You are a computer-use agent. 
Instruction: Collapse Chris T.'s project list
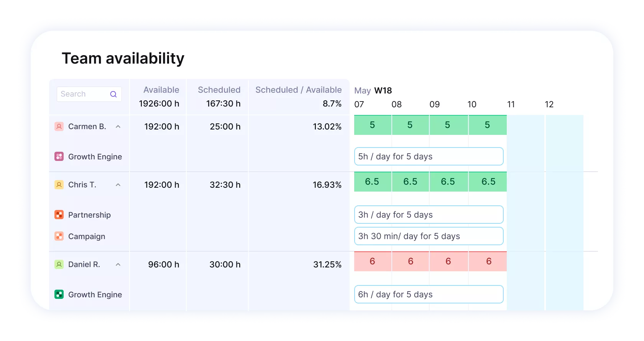click(118, 185)
